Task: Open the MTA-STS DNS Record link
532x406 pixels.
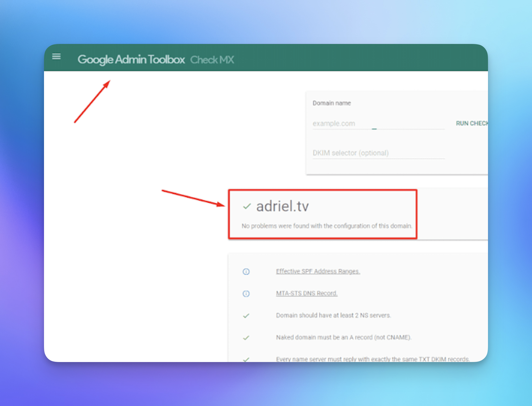Action: (307, 293)
